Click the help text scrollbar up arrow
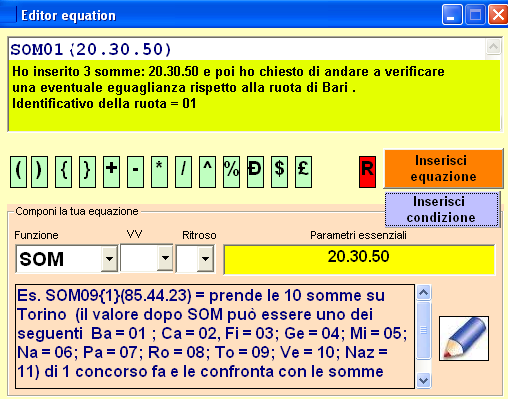 click(x=423, y=293)
